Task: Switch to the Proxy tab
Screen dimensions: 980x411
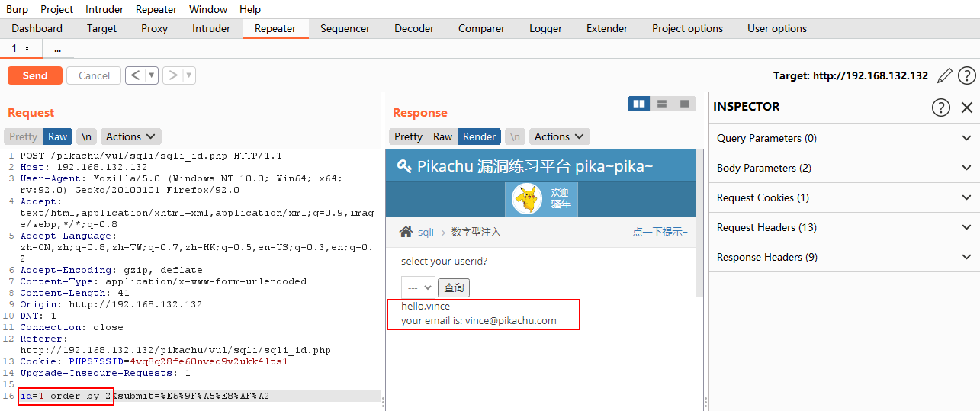Action: click(155, 28)
